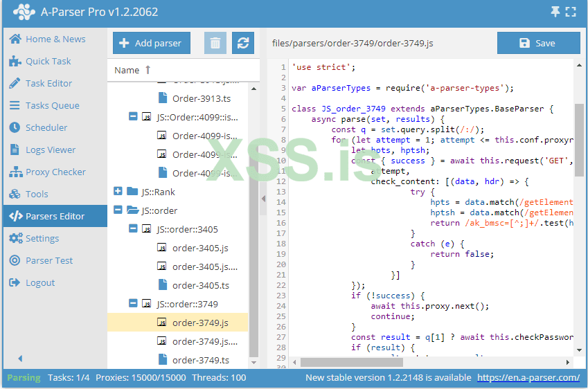This screenshot has width=588, height=389.
Task: Open Scheduler page
Action: [x=55, y=127]
